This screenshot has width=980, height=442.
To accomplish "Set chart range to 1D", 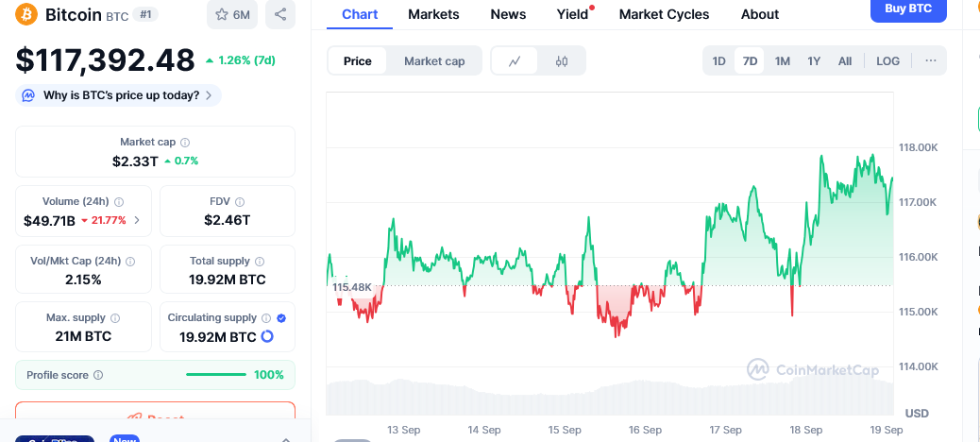I will point(718,60).
